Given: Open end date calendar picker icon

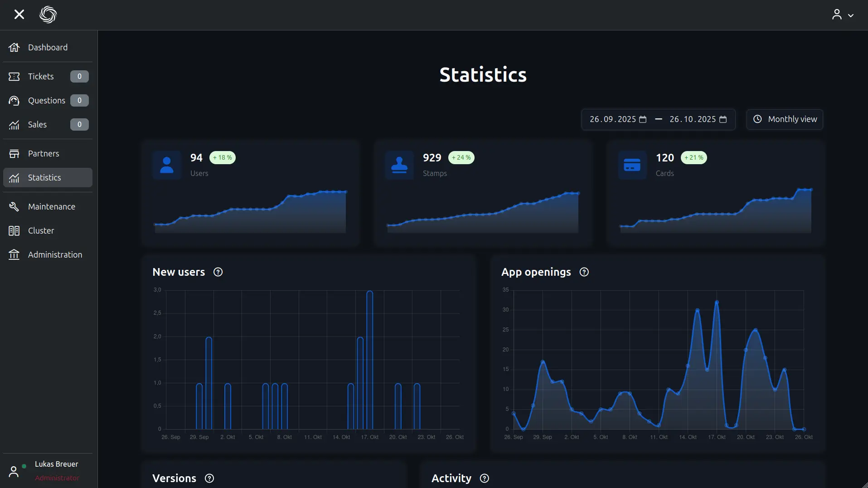Looking at the screenshot, I should 723,119.
